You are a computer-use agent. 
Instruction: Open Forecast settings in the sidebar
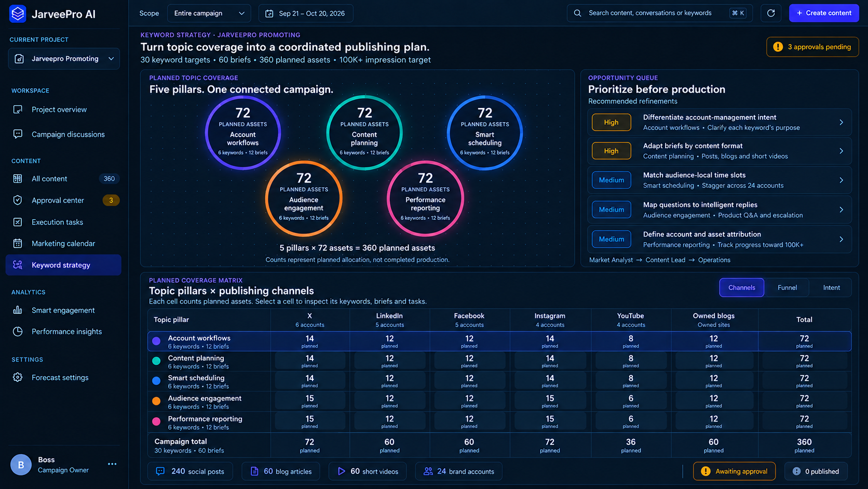point(63,377)
